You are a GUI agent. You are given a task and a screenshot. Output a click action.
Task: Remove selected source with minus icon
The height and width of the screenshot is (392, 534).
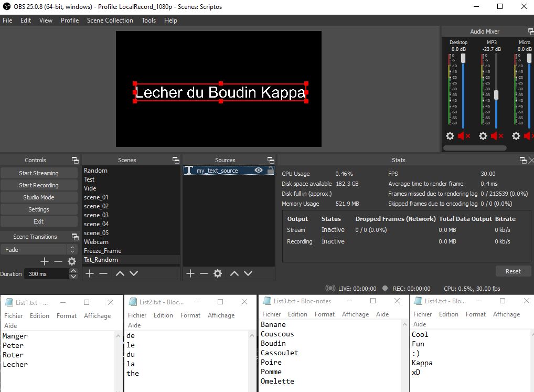point(204,273)
